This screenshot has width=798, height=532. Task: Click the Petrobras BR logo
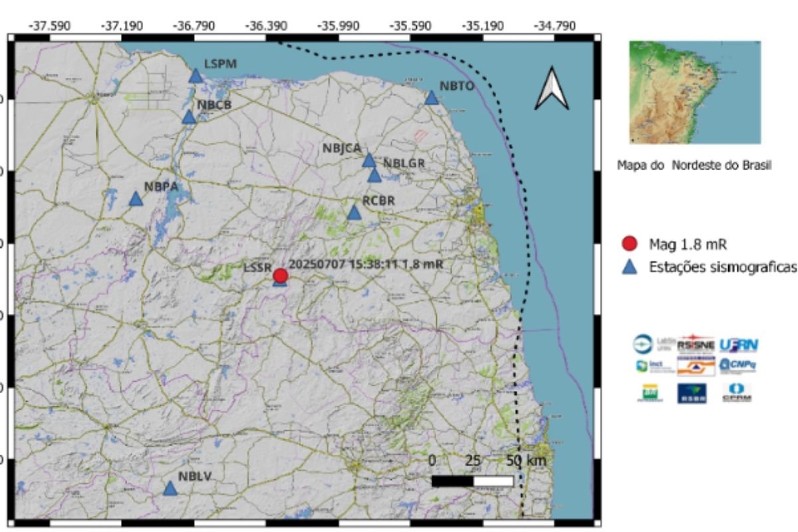(x=650, y=393)
